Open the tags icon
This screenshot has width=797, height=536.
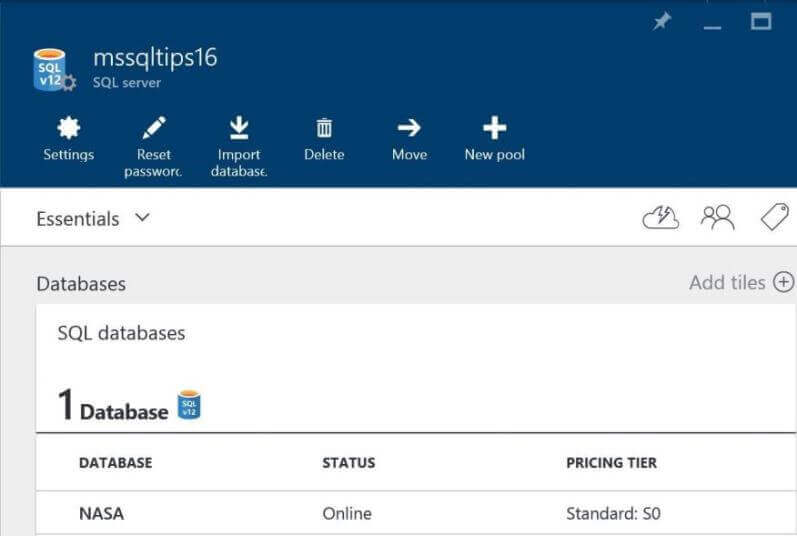(x=775, y=217)
